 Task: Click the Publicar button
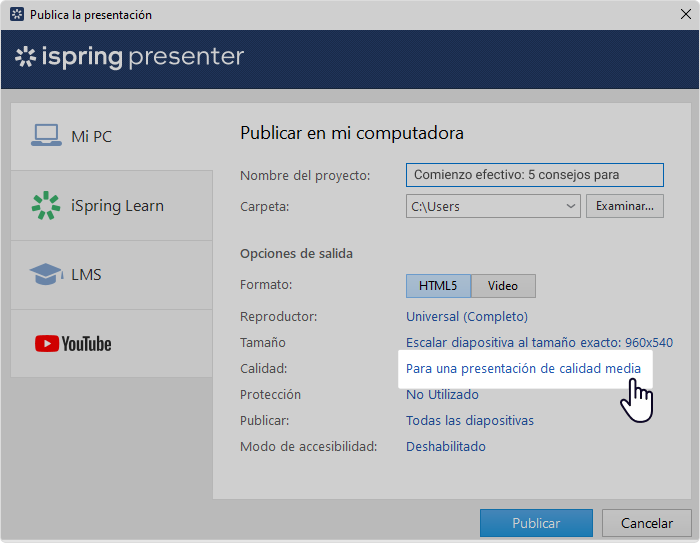(x=536, y=523)
